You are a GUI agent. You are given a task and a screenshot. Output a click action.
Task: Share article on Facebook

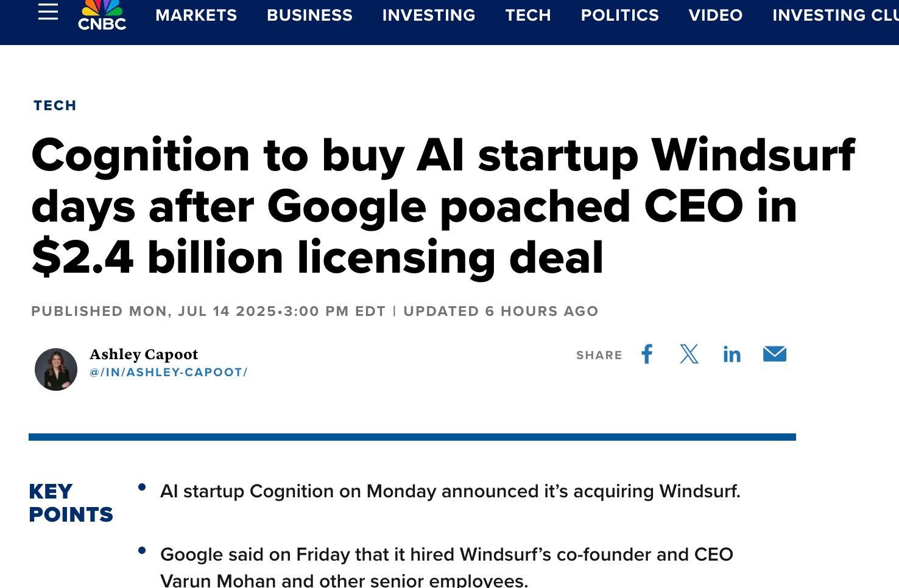coord(647,354)
